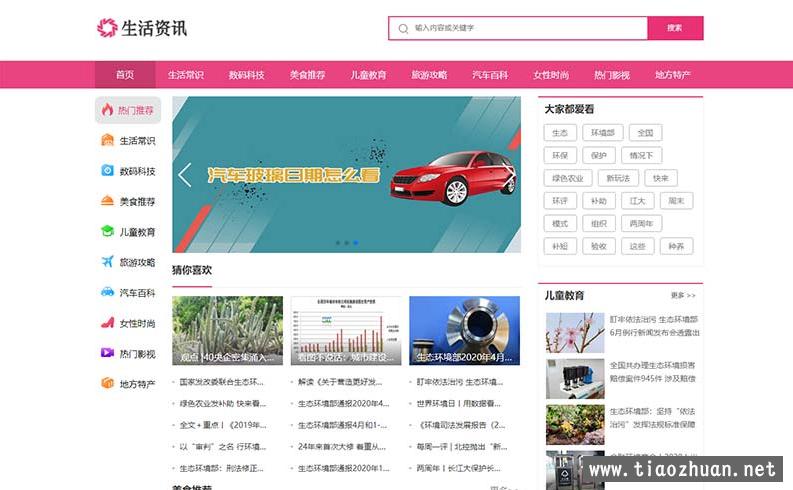
Task: Choose the 美食推荐 dish icon in sidebar
Action: (x=107, y=201)
